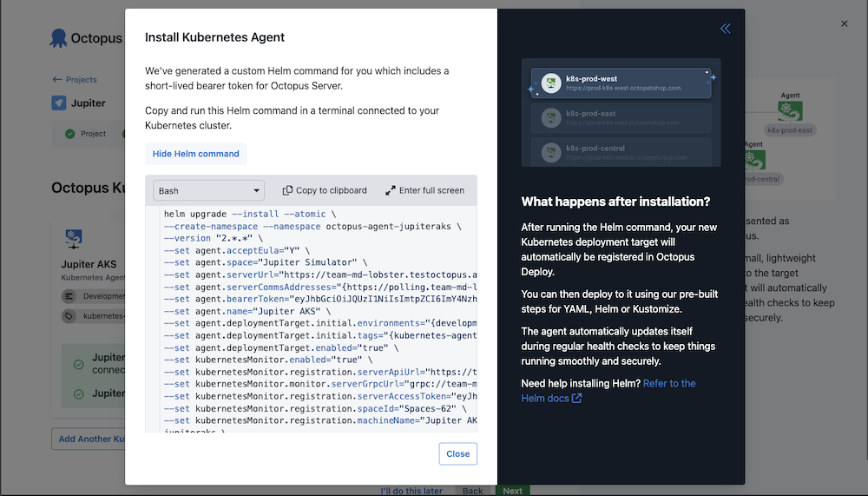Close the background page with X icon
Screen dimensions: 868x496
845,23
